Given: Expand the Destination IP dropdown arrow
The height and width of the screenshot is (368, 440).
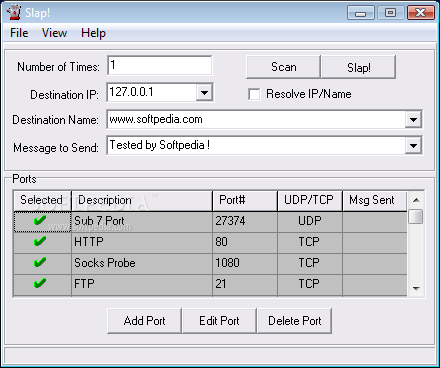Looking at the screenshot, I should 204,92.
